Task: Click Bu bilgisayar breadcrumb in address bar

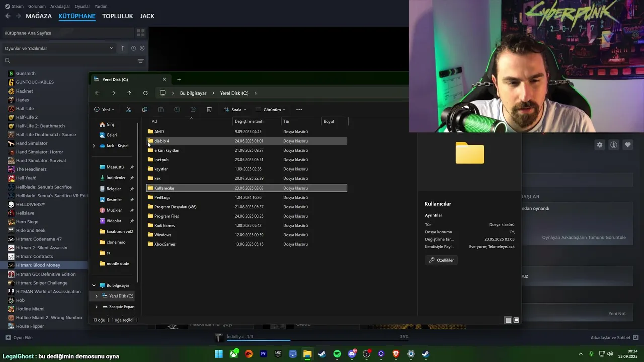Action: 193,93
